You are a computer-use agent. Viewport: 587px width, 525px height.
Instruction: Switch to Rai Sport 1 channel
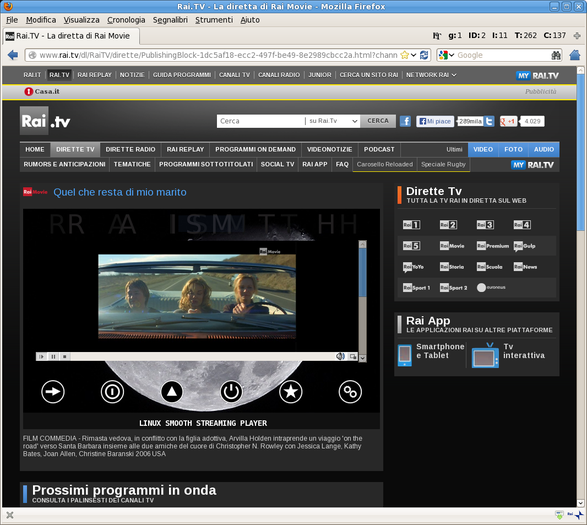[x=416, y=288]
